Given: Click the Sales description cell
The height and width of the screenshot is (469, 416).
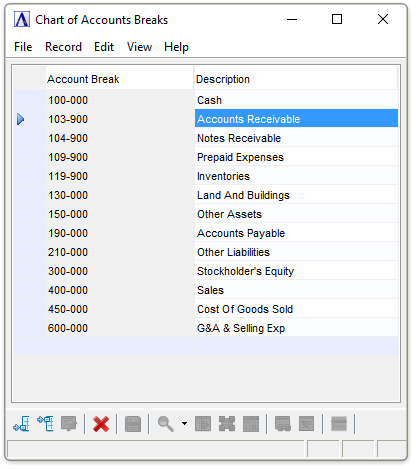Looking at the screenshot, I should 296,290.
